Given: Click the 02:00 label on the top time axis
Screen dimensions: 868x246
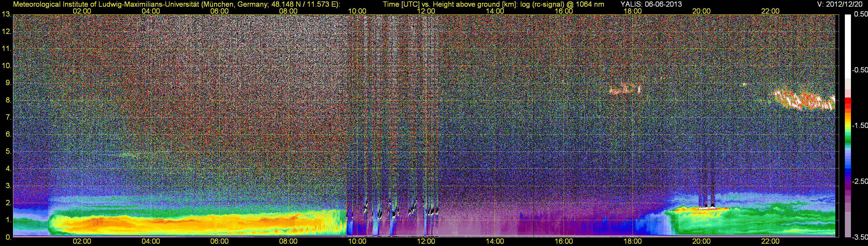Looking at the screenshot, I should [82, 11].
